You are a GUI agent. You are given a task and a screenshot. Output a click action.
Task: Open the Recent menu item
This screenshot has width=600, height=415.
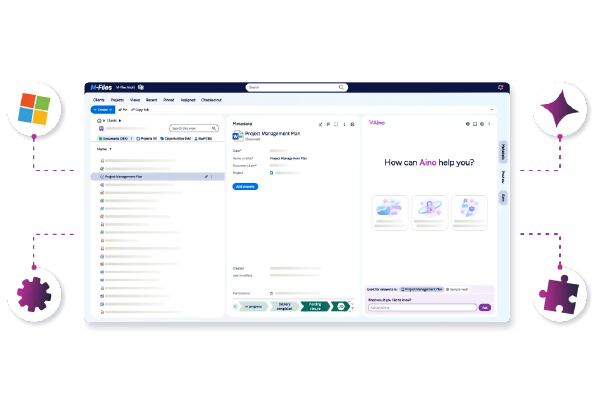click(x=152, y=100)
